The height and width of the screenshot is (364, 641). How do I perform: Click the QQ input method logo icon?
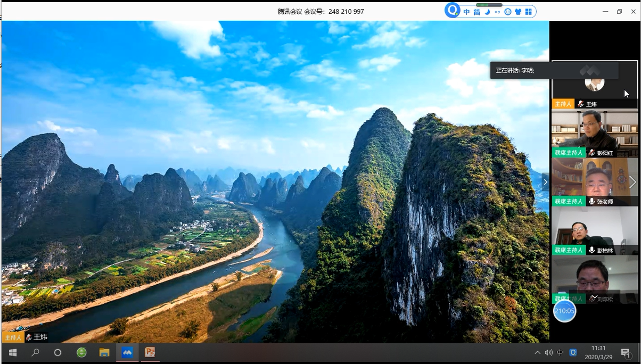coord(453,11)
